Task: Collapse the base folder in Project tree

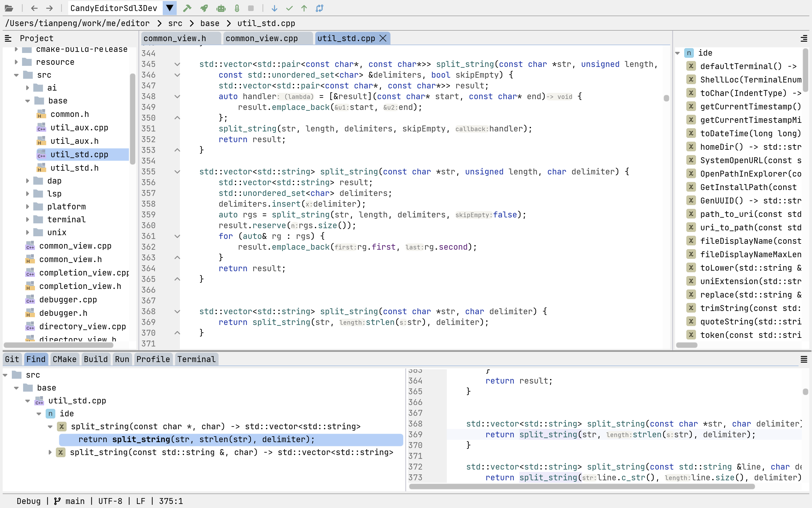Action: point(27,101)
